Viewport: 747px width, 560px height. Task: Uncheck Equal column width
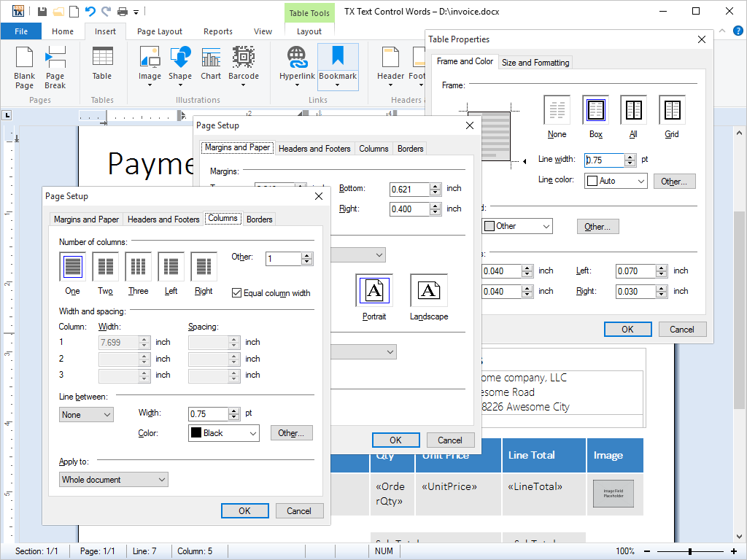(236, 292)
